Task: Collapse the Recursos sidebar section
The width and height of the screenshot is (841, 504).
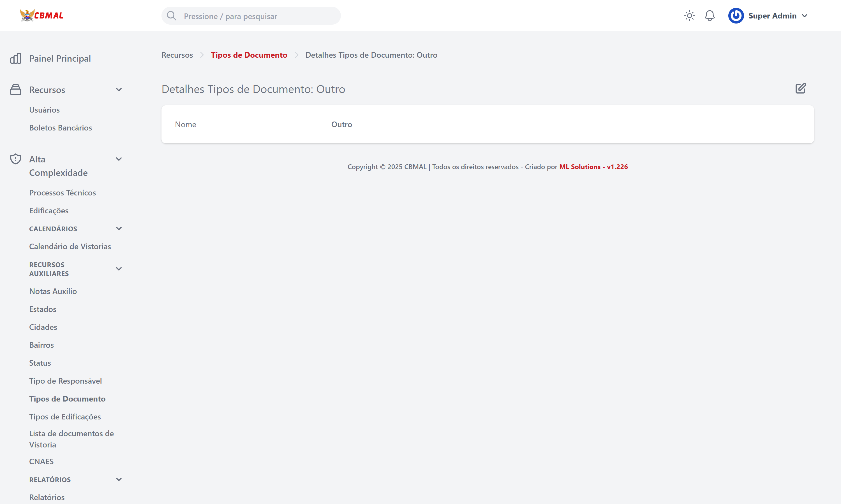Action: (119, 90)
